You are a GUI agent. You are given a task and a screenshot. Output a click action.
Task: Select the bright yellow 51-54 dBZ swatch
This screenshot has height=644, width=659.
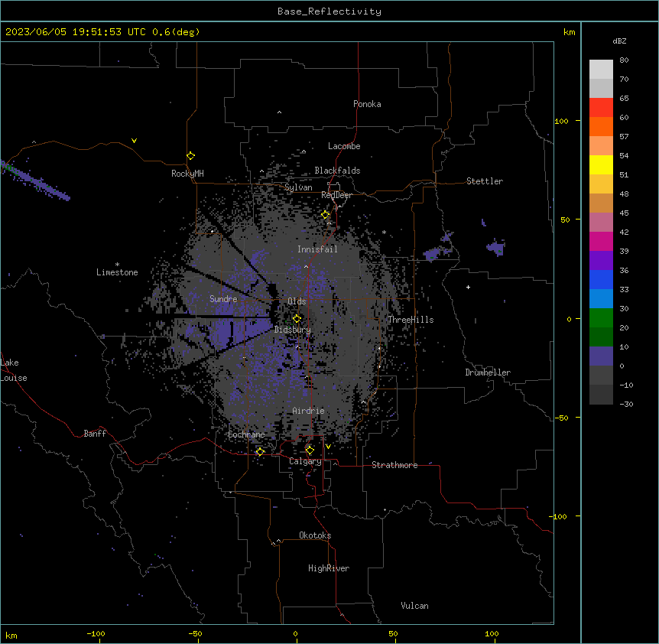pyautogui.click(x=601, y=164)
